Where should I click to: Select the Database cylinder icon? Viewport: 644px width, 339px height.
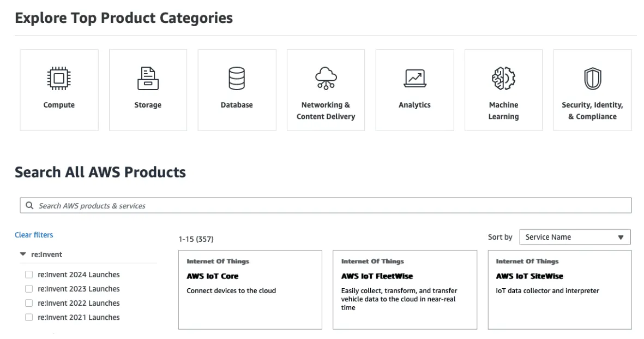(237, 79)
